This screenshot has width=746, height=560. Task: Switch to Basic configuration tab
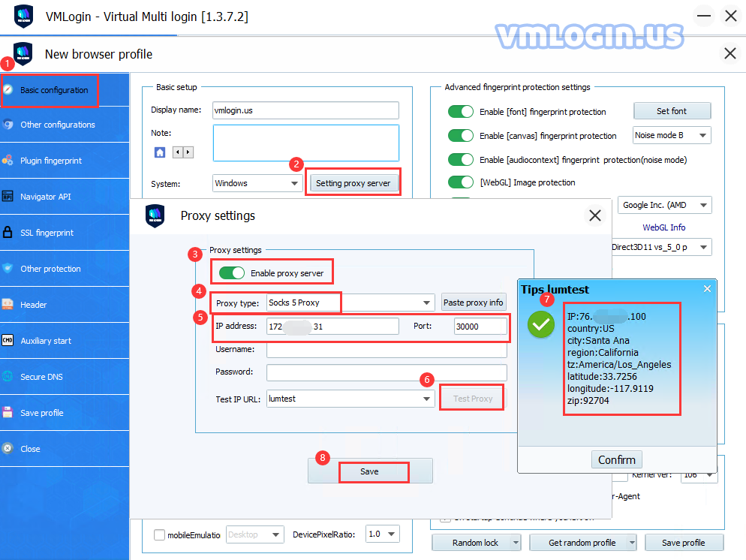pos(65,90)
